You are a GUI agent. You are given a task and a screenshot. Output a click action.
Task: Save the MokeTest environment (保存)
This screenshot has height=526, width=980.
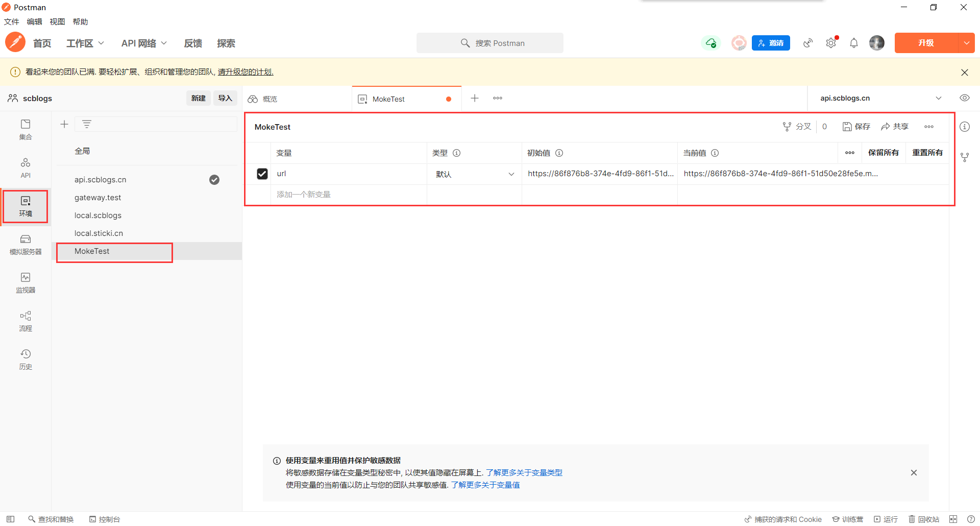point(856,127)
